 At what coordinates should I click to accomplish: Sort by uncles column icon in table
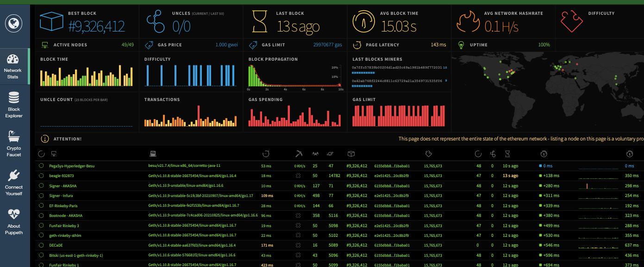point(493,153)
